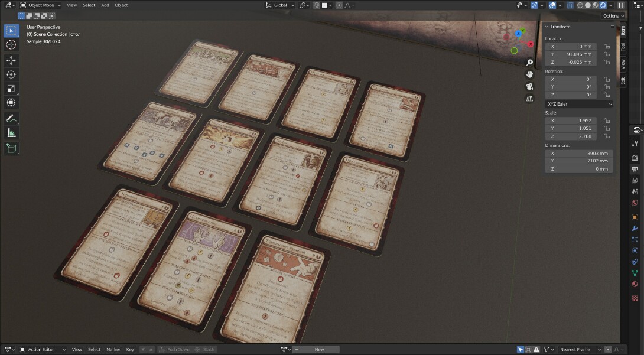The width and height of the screenshot is (644, 355).
Task: Click the blue Z axis on navigation gizmo
Action: click(x=519, y=33)
